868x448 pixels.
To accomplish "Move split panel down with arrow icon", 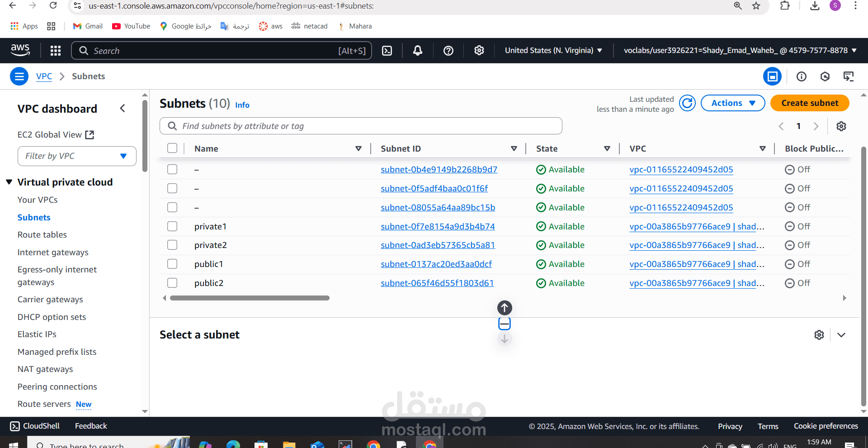I will (x=505, y=339).
